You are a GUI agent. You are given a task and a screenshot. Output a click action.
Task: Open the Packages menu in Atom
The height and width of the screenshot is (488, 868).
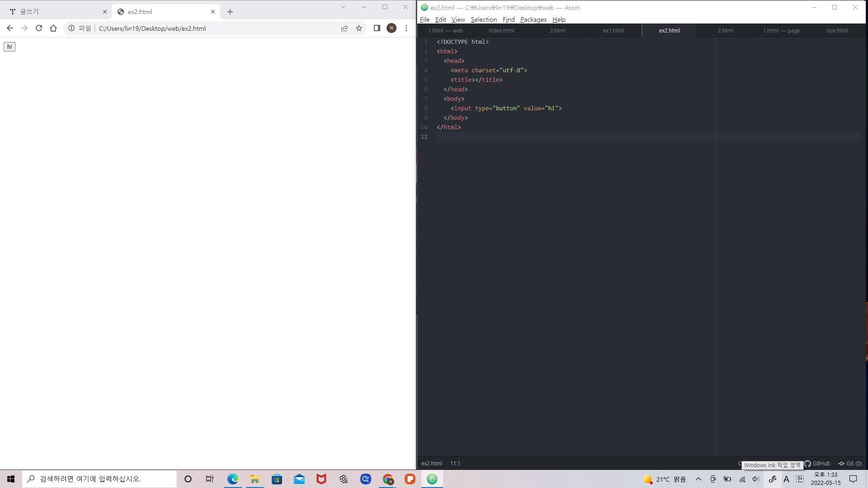(x=533, y=19)
